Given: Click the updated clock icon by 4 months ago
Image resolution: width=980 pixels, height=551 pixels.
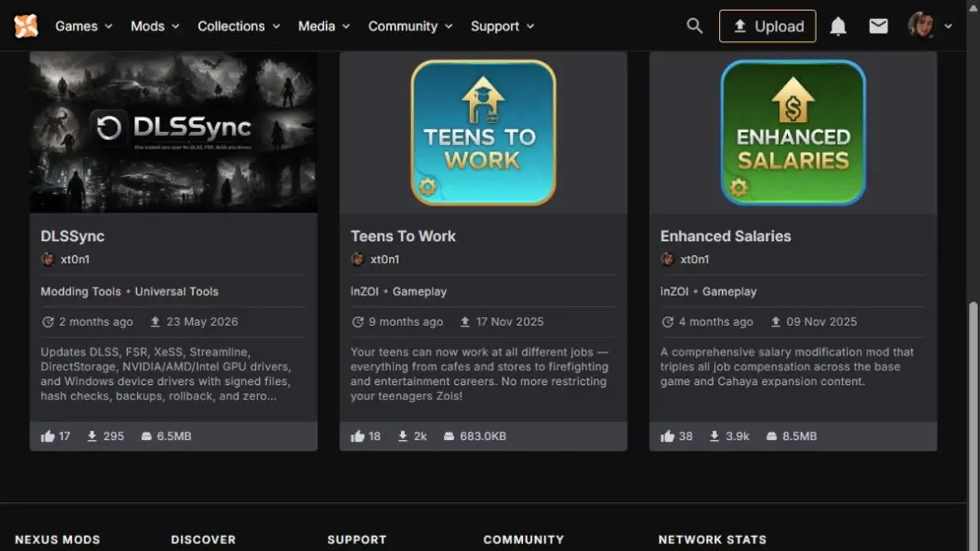Looking at the screenshot, I should (x=668, y=322).
